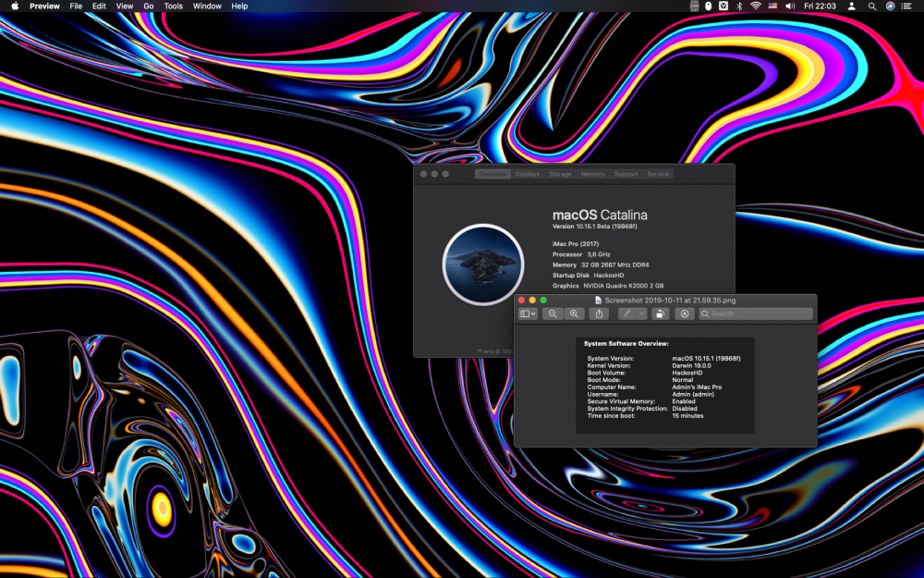Screen dimensions: 924x578
Task: Open the View menu
Action: click(125, 6)
